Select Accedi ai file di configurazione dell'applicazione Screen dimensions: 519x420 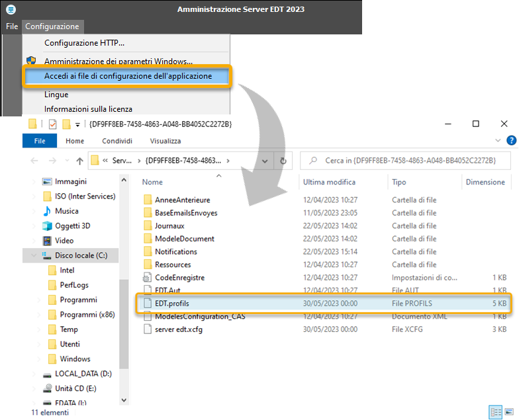(127, 76)
